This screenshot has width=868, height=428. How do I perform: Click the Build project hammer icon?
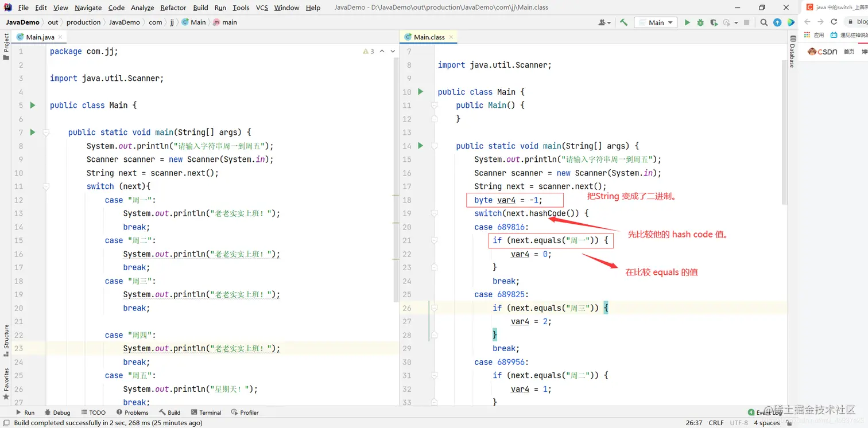623,22
